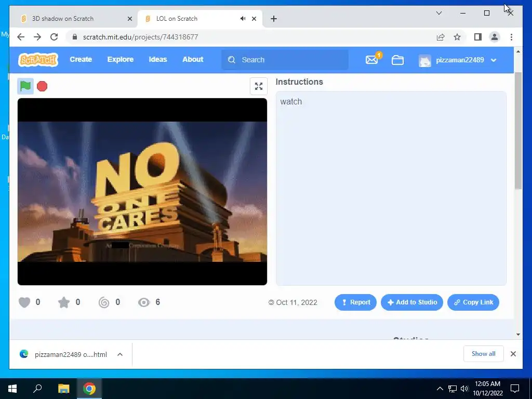Go back to the previous page

[x=21, y=37]
